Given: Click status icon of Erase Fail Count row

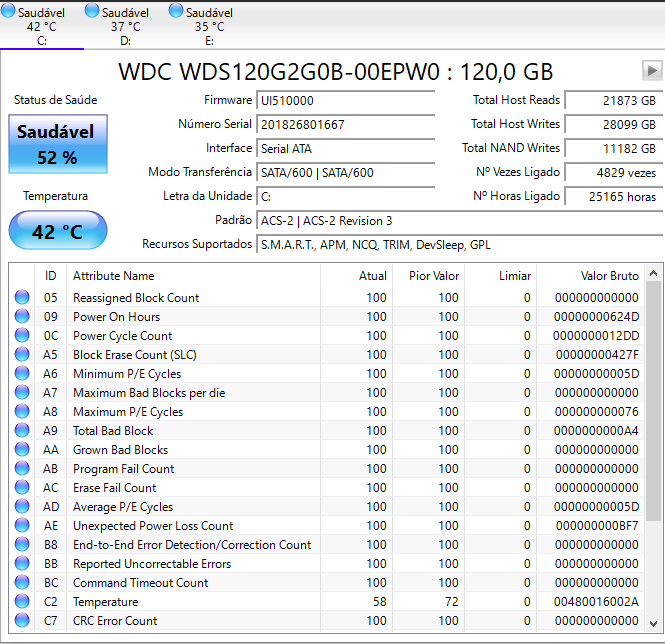Looking at the screenshot, I should tap(22, 487).
